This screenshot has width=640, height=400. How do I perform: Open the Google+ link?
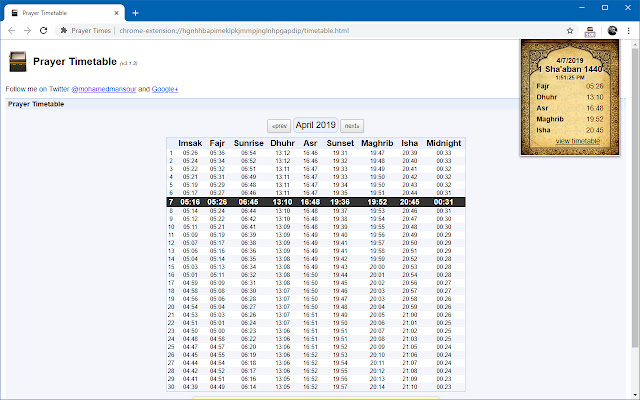(x=164, y=89)
